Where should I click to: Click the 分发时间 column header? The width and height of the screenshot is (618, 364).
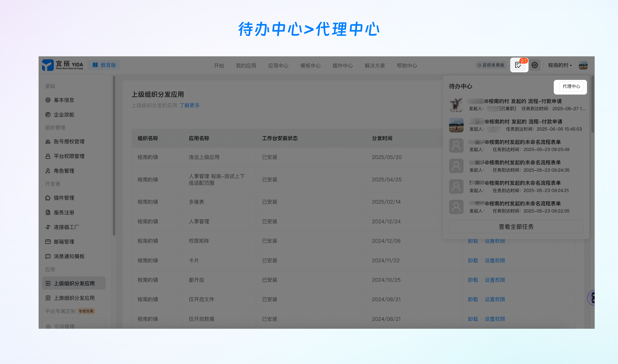pos(382,138)
